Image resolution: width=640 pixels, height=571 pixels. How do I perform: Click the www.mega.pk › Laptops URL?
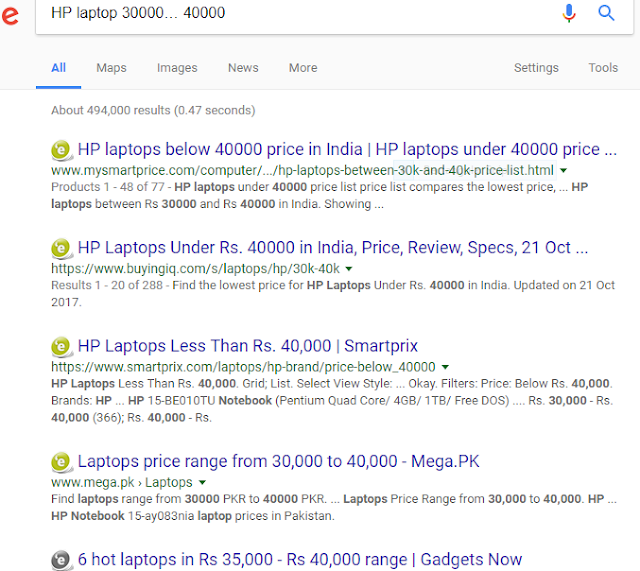[122, 482]
